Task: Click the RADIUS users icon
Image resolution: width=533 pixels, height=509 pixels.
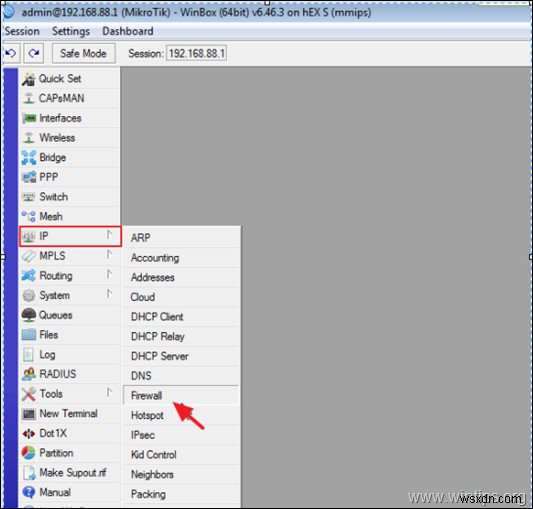Action: click(x=29, y=374)
